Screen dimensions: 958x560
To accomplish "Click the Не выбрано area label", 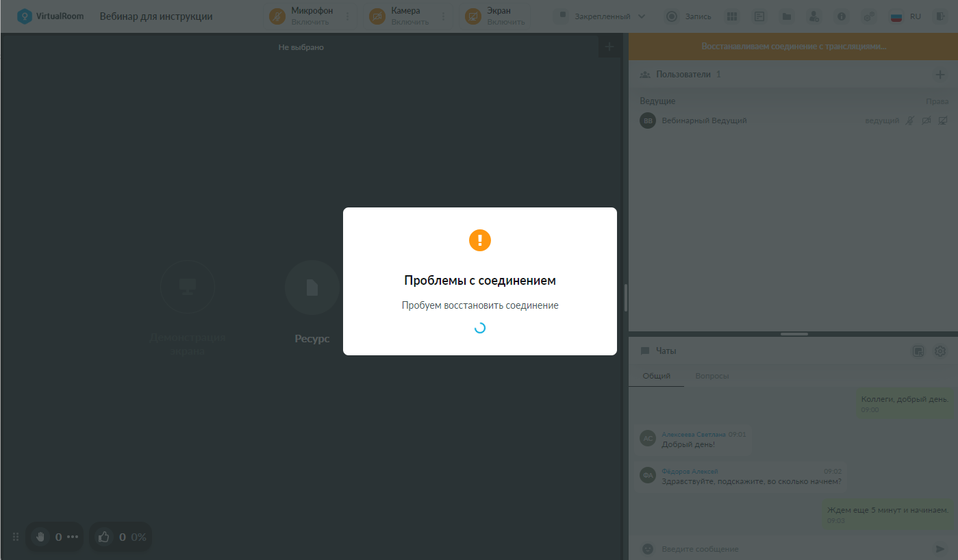I will tap(301, 47).
